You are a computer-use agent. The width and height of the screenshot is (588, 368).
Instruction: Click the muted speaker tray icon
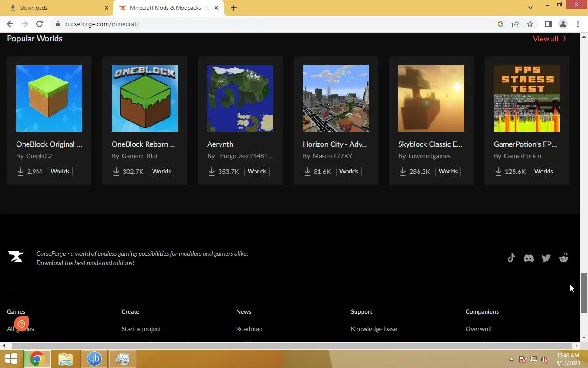545,359
